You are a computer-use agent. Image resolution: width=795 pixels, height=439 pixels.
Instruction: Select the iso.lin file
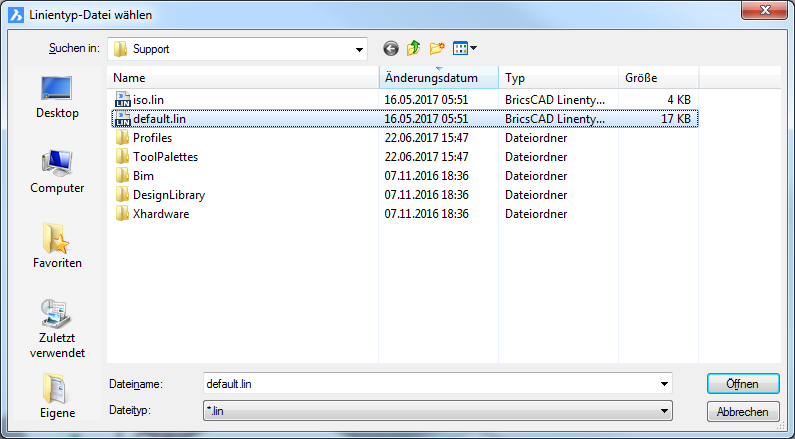tap(147, 99)
